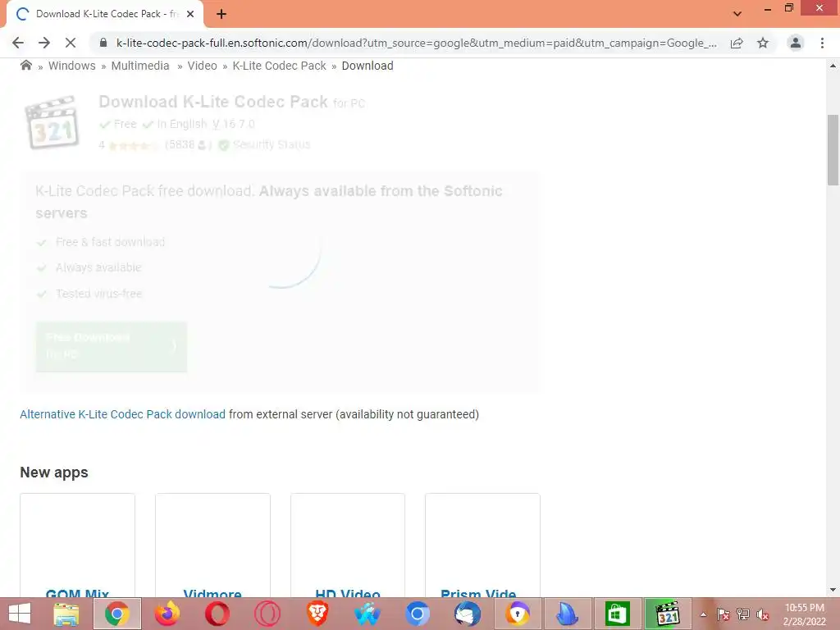This screenshot has width=840, height=630.
Task: Open the GOM Mix app card
Action: (x=78, y=545)
